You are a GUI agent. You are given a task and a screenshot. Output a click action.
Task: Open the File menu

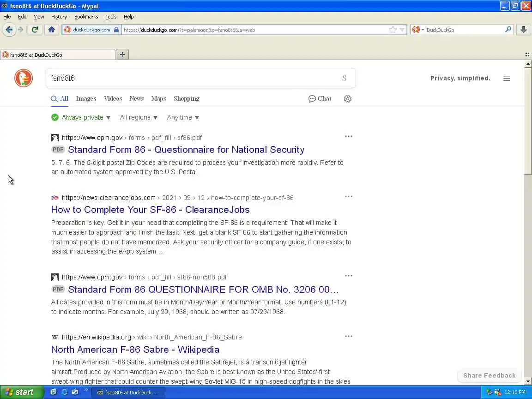pos(7,17)
